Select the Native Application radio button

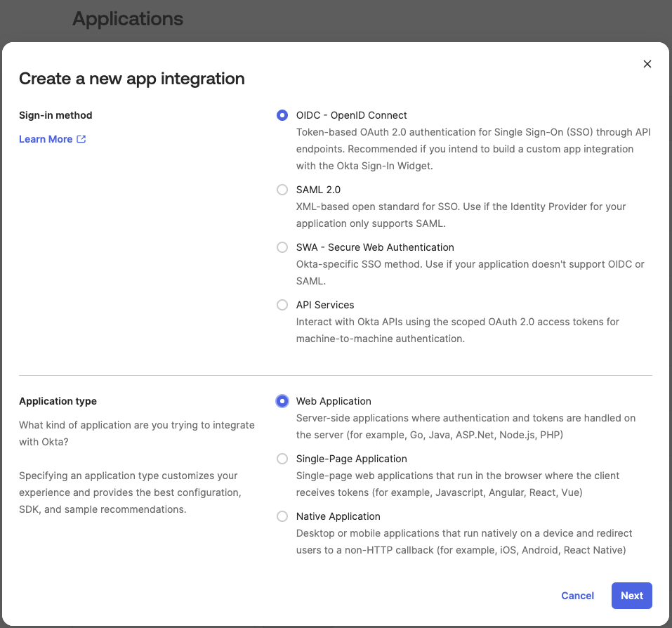coord(282,516)
